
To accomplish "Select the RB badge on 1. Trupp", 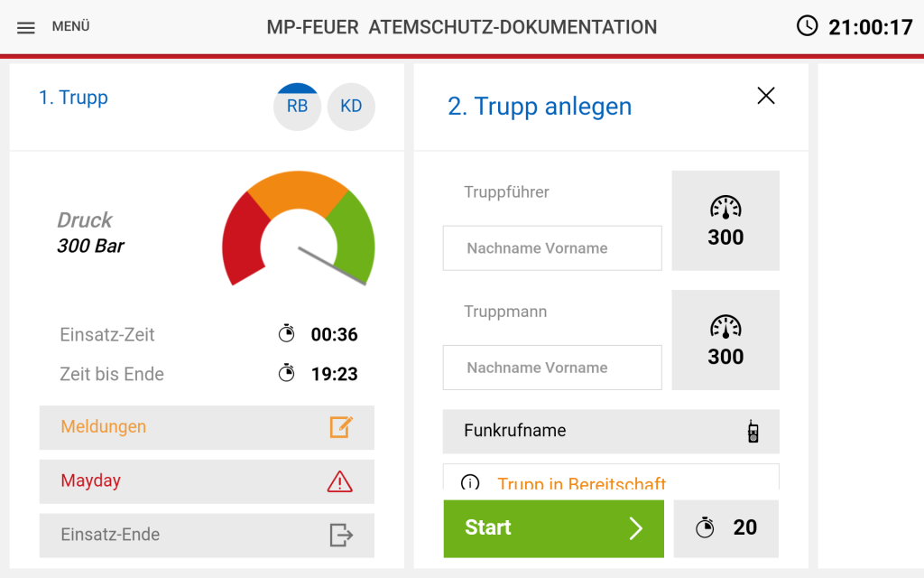I will (297, 107).
